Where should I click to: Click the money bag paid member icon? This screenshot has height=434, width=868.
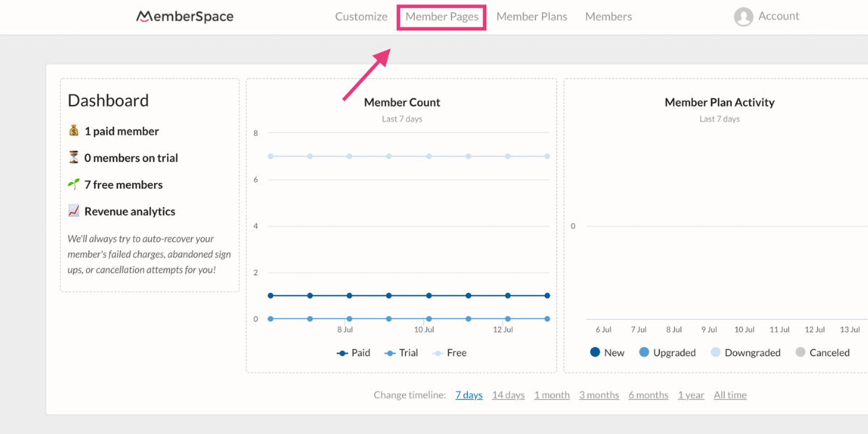pyautogui.click(x=73, y=130)
